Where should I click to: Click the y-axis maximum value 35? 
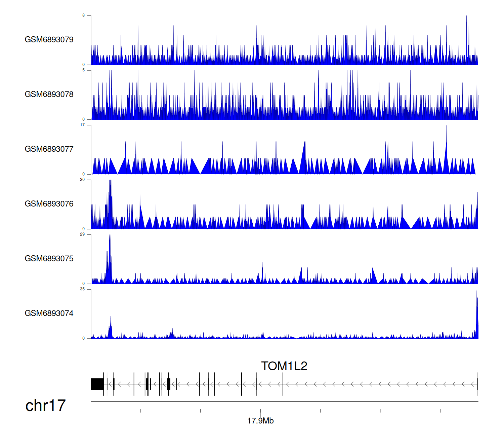point(82,289)
